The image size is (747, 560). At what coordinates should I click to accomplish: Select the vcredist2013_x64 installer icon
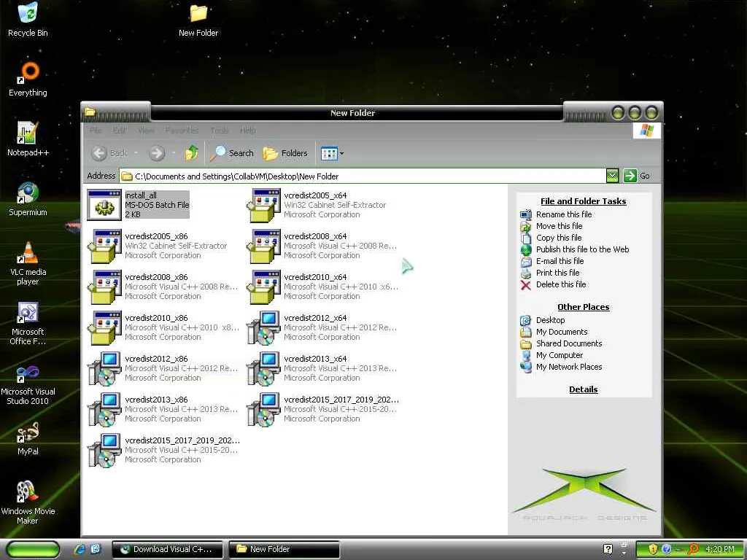(x=263, y=368)
